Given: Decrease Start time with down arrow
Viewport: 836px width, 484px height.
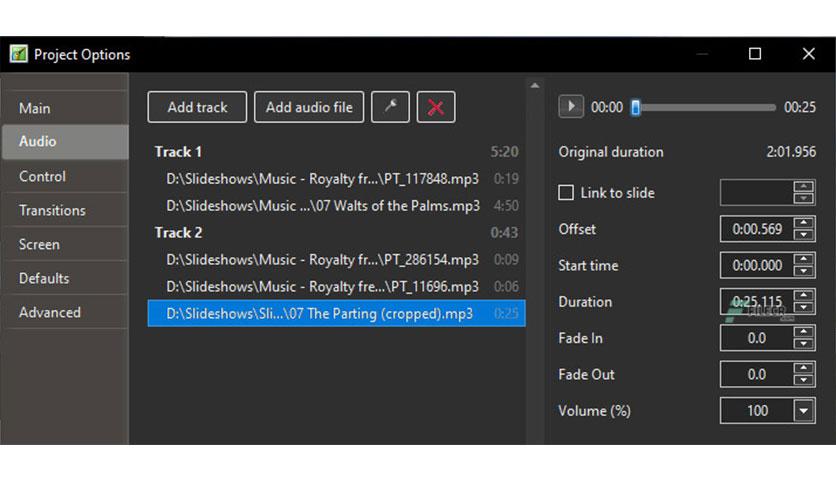Looking at the screenshot, I should pos(803,271).
